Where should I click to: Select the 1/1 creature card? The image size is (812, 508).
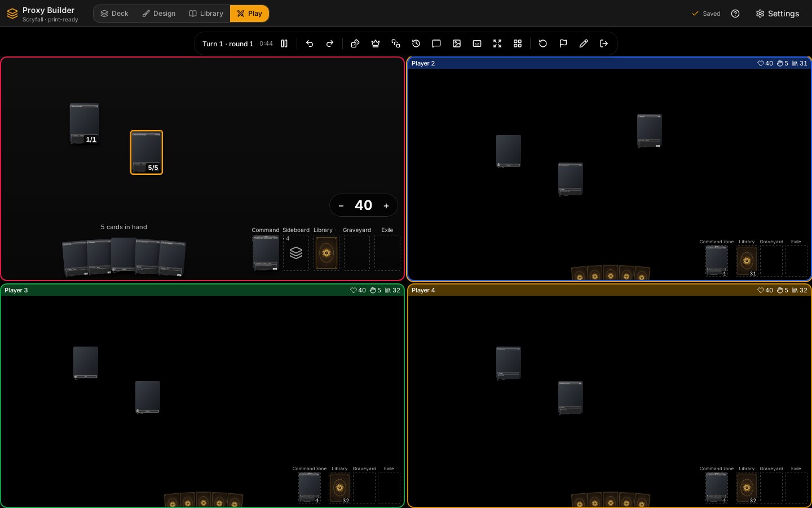(85, 124)
